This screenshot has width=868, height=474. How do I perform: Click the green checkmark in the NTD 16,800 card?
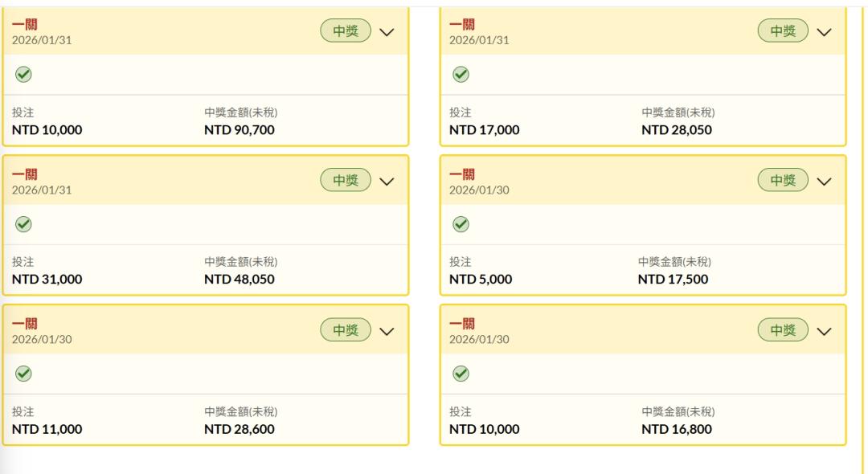pos(461,374)
